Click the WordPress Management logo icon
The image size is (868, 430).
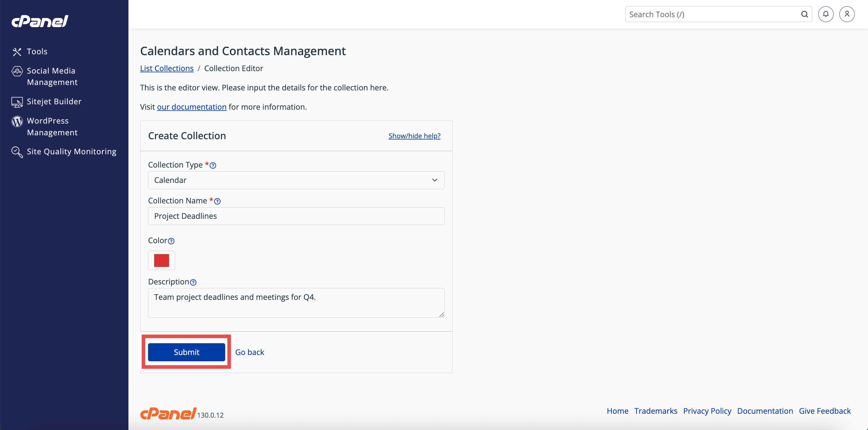17,121
